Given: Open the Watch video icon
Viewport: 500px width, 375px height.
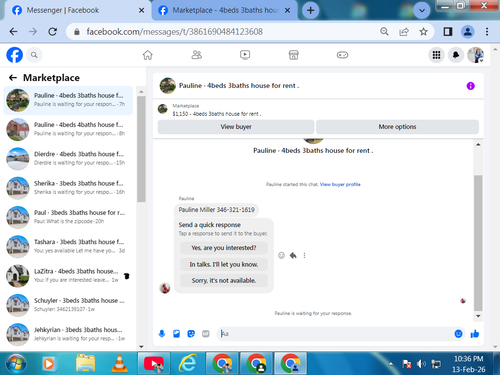Looking at the screenshot, I should [245, 55].
